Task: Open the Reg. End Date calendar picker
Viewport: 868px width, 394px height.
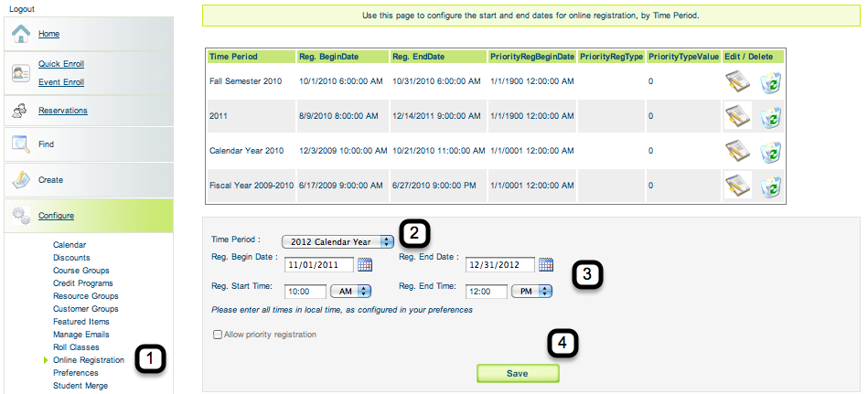Action: [x=546, y=265]
